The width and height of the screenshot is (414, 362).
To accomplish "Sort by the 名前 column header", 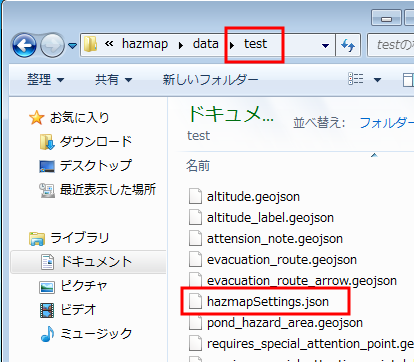I will pyautogui.click(x=198, y=166).
